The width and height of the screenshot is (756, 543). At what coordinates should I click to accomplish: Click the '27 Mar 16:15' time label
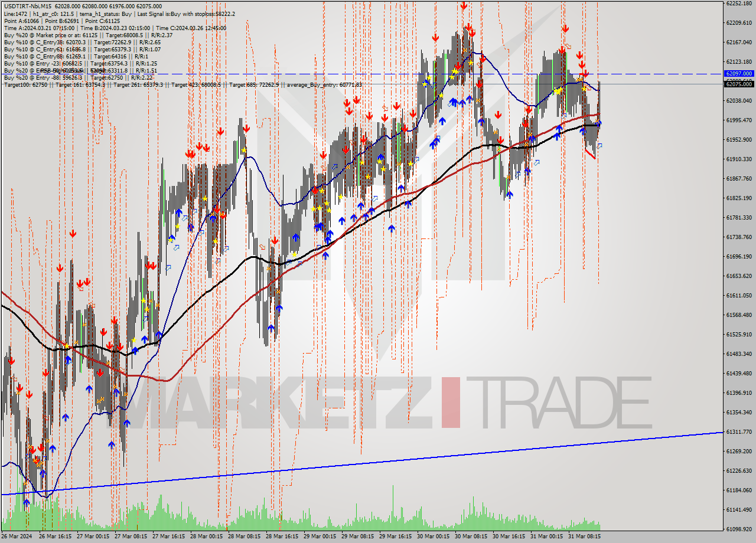pos(168,537)
